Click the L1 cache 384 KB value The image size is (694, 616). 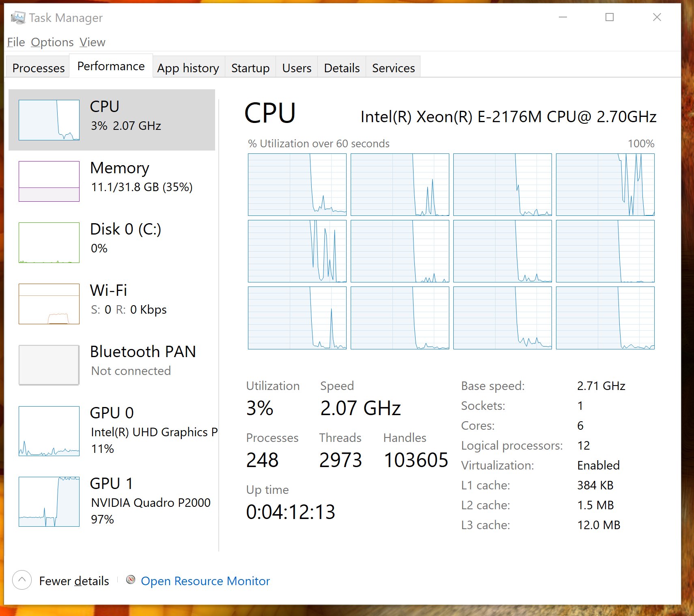595,485
